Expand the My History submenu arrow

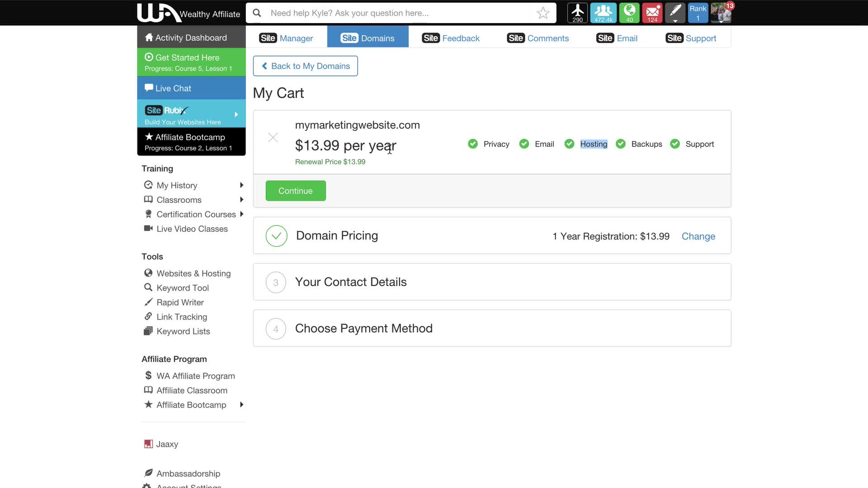[x=241, y=185]
